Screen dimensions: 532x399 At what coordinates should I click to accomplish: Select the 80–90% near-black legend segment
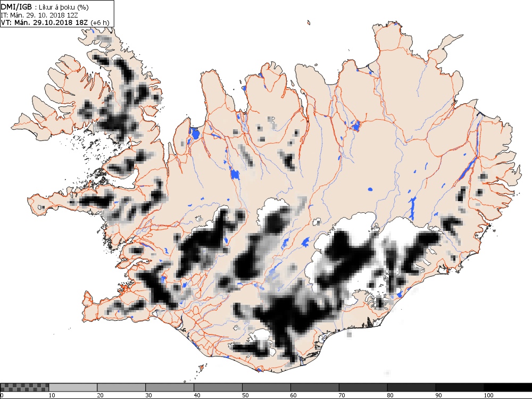412,387
